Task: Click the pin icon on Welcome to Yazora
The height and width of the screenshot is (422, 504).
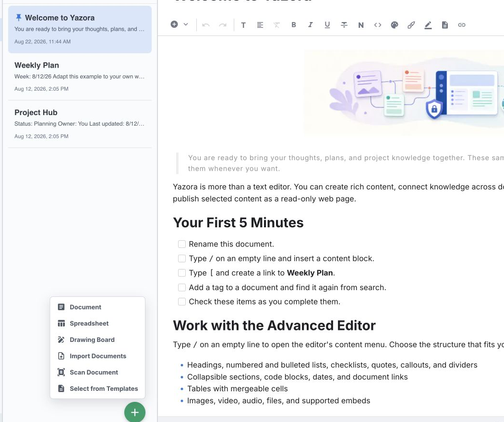Action: click(x=19, y=17)
